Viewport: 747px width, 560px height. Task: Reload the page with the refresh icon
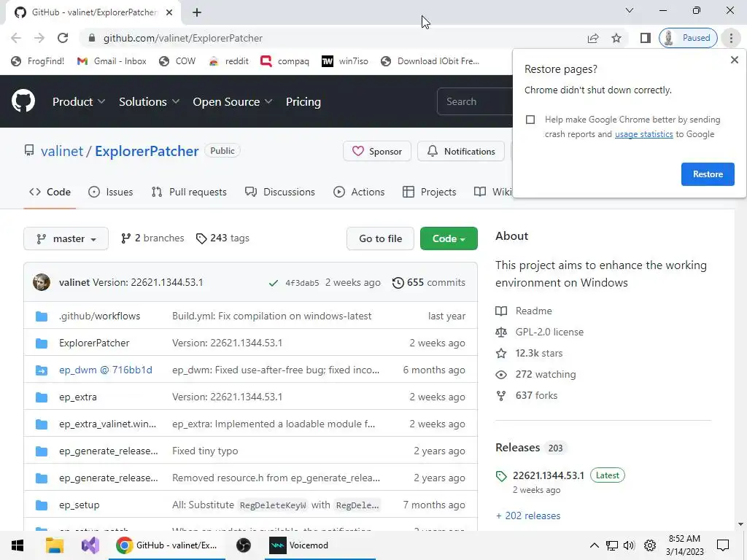coord(63,38)
